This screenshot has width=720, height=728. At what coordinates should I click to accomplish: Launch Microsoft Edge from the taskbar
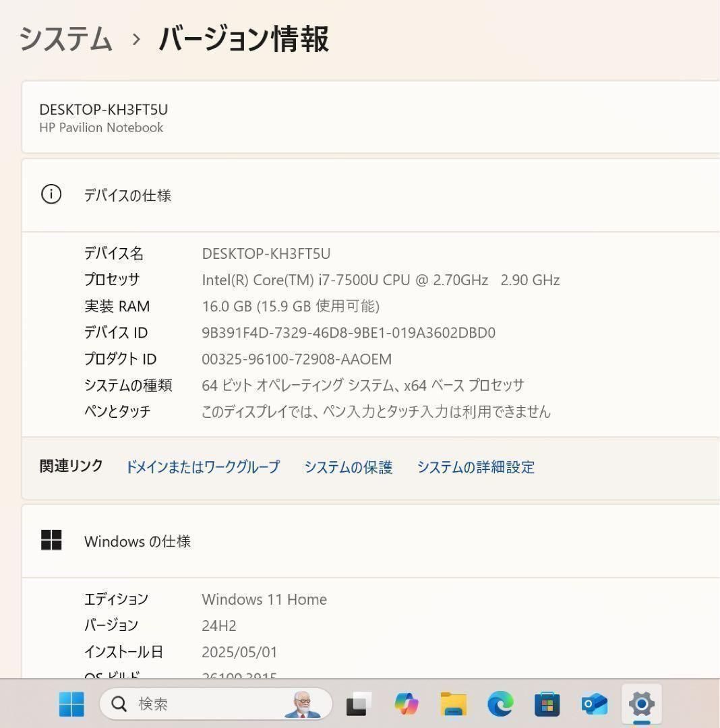[x=500, y=704]
